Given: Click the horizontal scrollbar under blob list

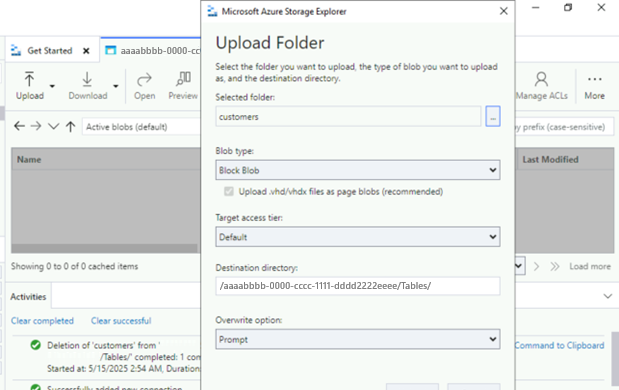Looking at the screenshot, I should 104,248.
